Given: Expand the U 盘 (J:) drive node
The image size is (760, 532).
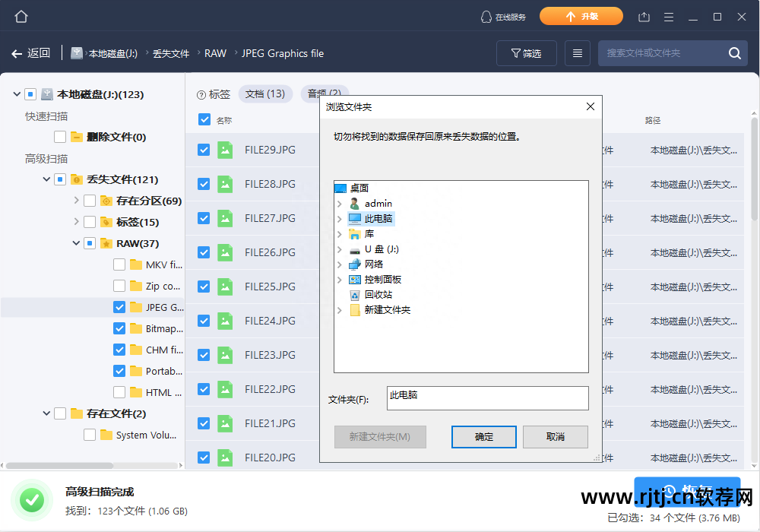Looking at the screenshot, I should pos(340,249).
